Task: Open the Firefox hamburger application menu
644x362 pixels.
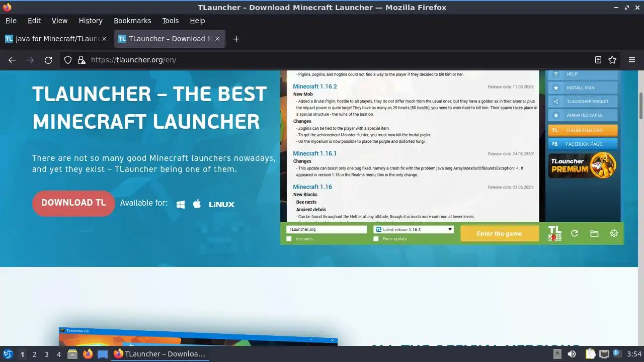Action: coord(632,60)
